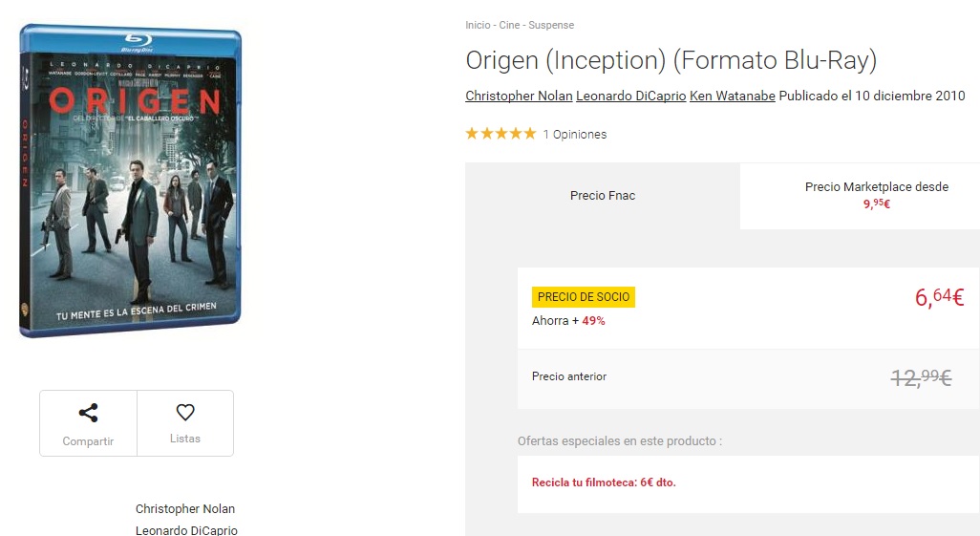Click the five-star rating icons

click(x=501, y=133)
